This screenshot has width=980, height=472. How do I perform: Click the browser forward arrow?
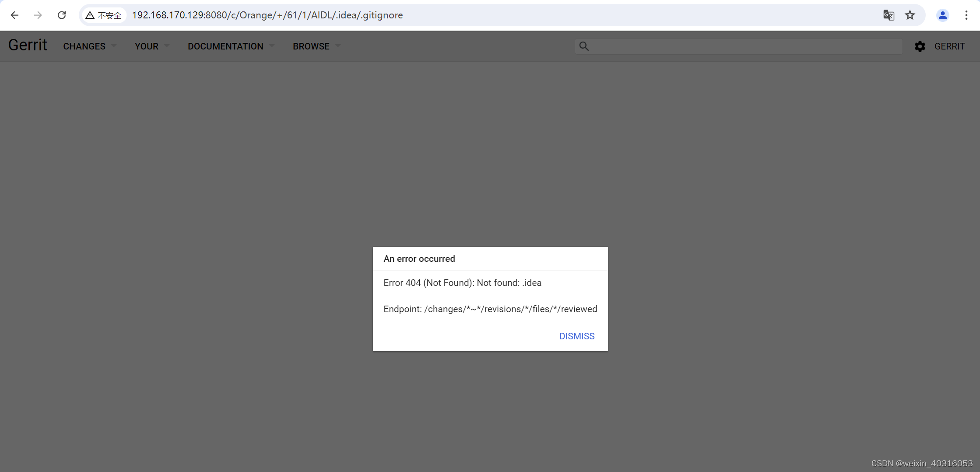click(x=38, y=15)
